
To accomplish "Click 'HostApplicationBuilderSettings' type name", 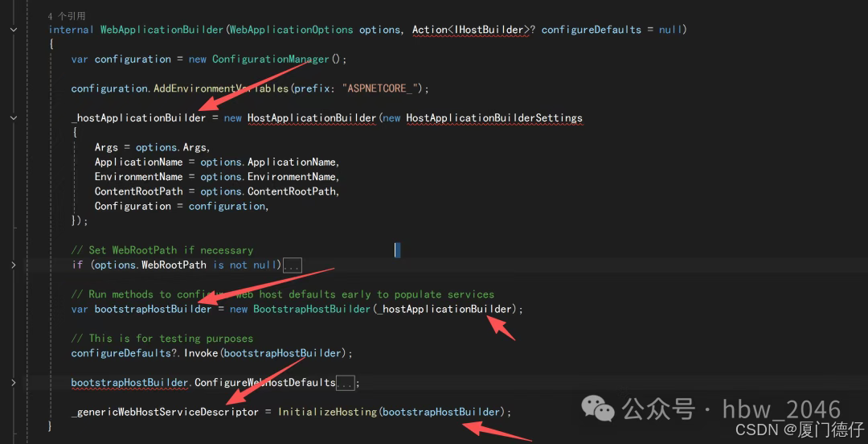I will pyautogui.click(x=494, y=118).
